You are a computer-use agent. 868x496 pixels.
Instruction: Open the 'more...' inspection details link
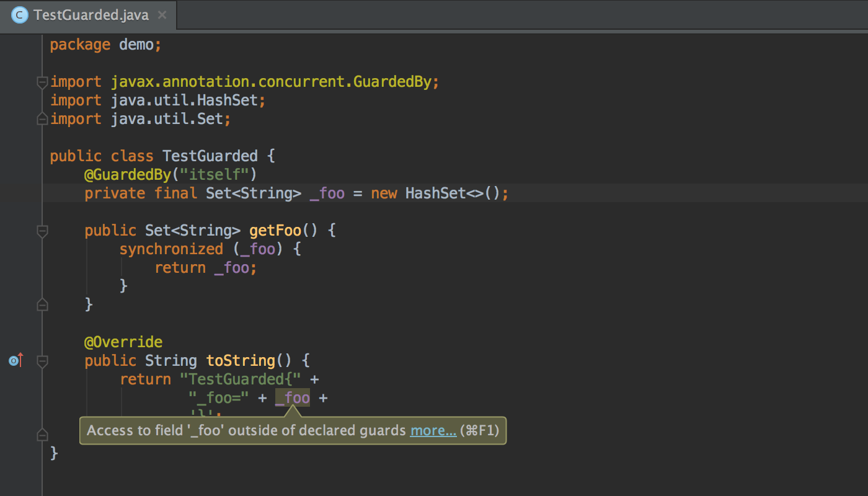(x=433, y=430)
